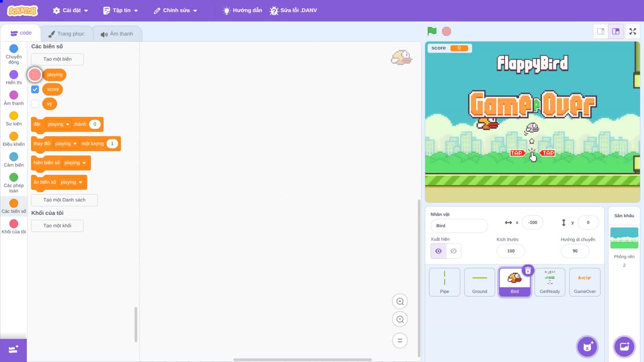Show the Bird sprite with eye icon

click(x=439, y=251)
